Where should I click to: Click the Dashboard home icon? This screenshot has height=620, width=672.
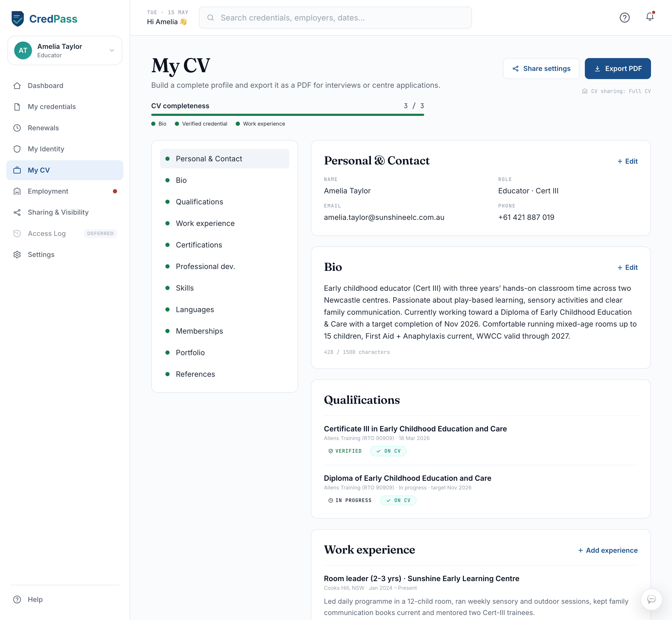pyautogui.click(x=17, y=86)
